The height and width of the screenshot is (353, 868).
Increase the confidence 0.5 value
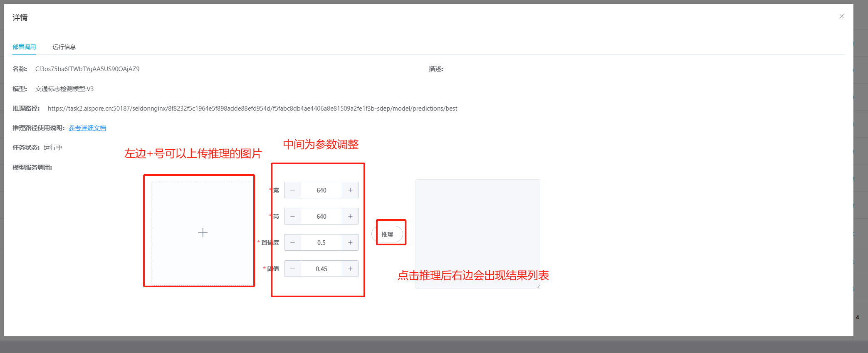(x=350, y=243)
